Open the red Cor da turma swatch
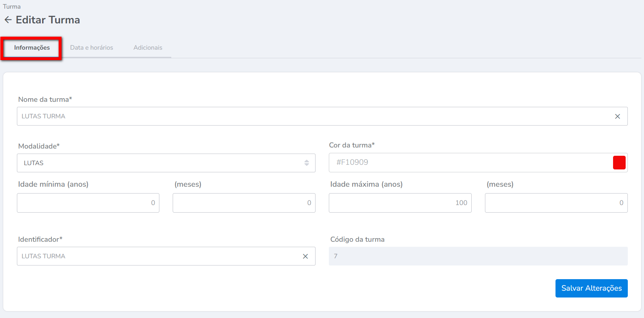The height and width of the screenshot is (318, 644). [619, 163]
